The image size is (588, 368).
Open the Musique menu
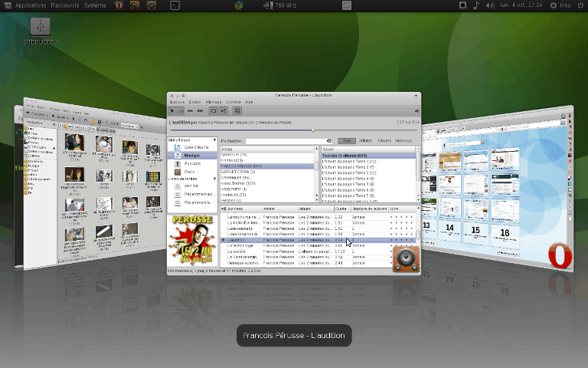[x=177, y=102]
